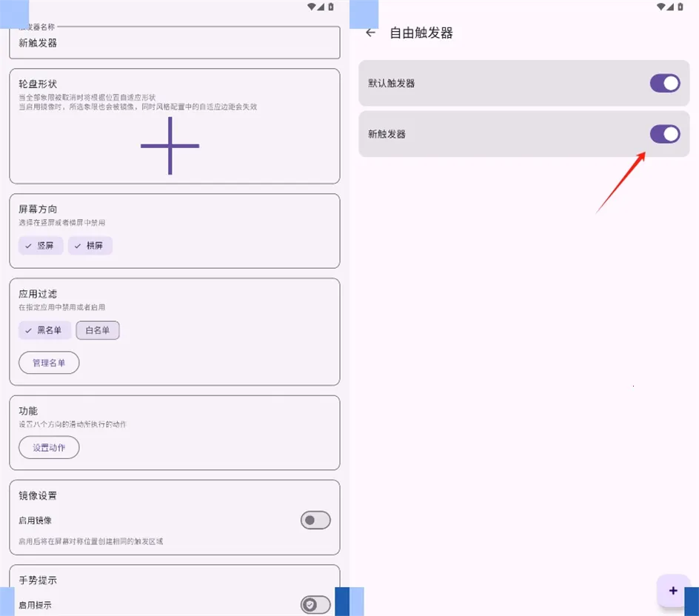Select the 黑名单 filter chip
The width and height of the screenshot is (699, 616).
tap(44, 330)
